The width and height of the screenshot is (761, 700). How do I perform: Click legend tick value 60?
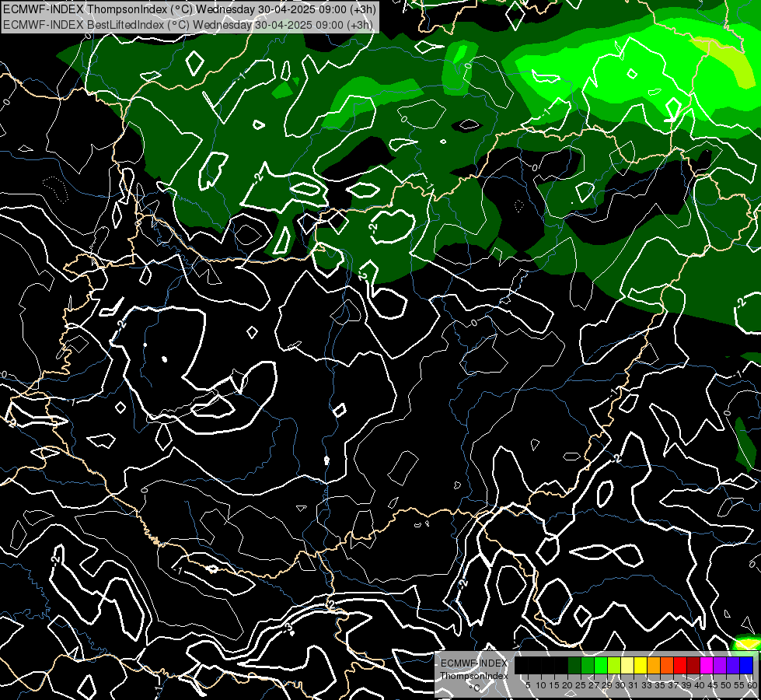[752, 685]
